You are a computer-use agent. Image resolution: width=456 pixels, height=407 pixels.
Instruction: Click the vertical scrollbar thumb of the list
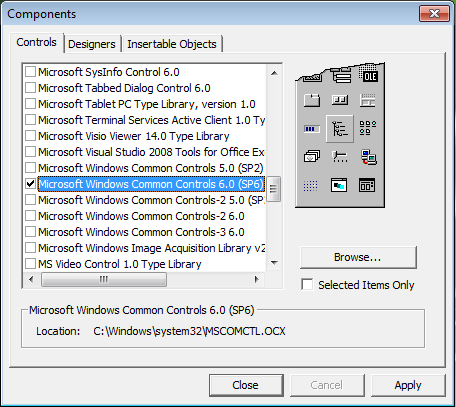coord(274,189)
